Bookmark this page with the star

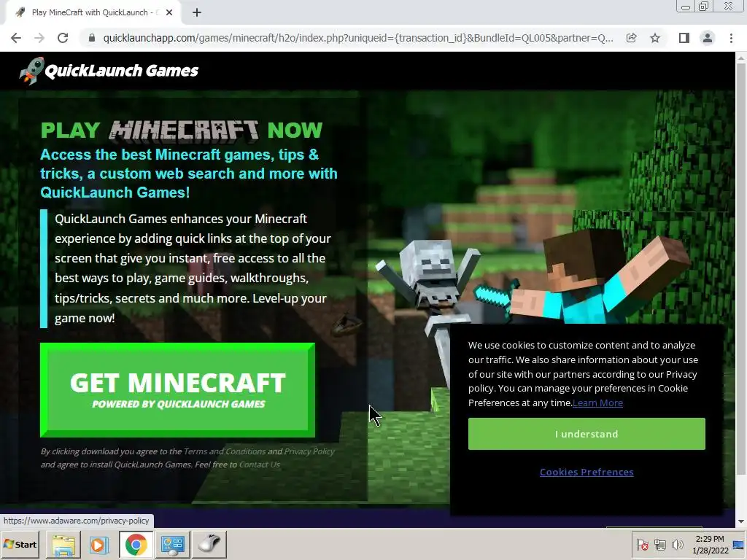(x=655, y=38)
